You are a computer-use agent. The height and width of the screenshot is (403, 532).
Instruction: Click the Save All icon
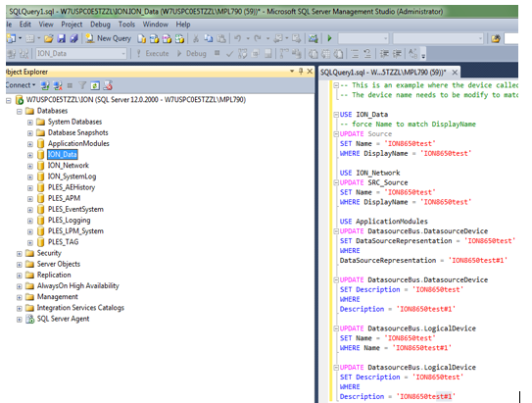tap(73, 38)
